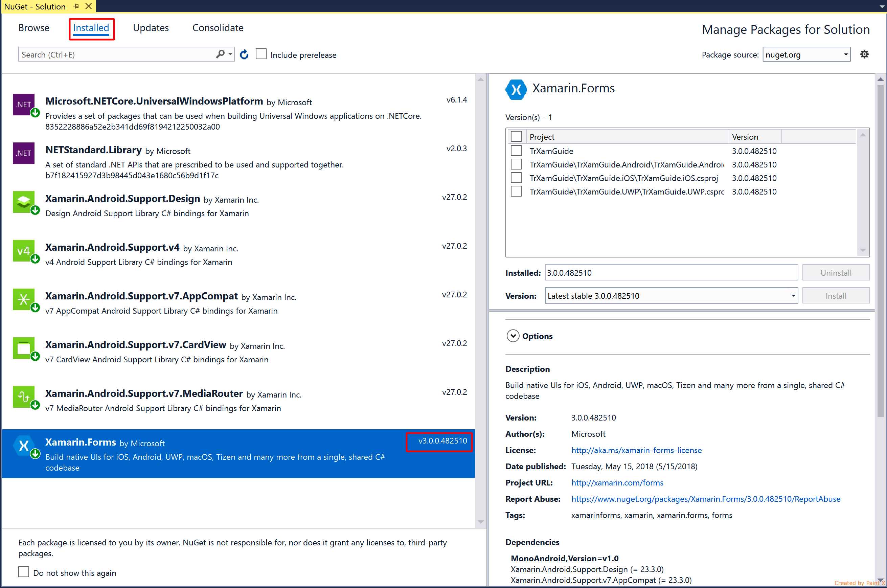887x588 pixels.
Task: Click v6.1.4 version label
Action: (456, 100)
